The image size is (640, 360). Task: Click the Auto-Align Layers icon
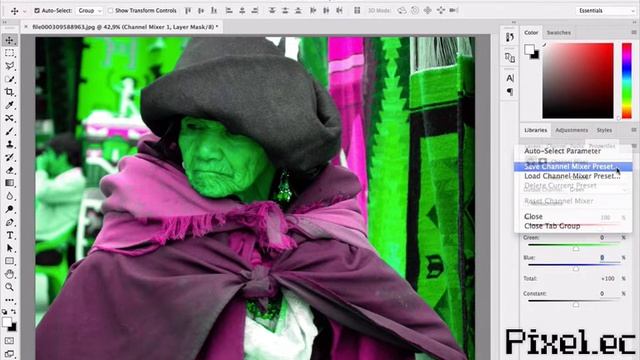point(357,11)
